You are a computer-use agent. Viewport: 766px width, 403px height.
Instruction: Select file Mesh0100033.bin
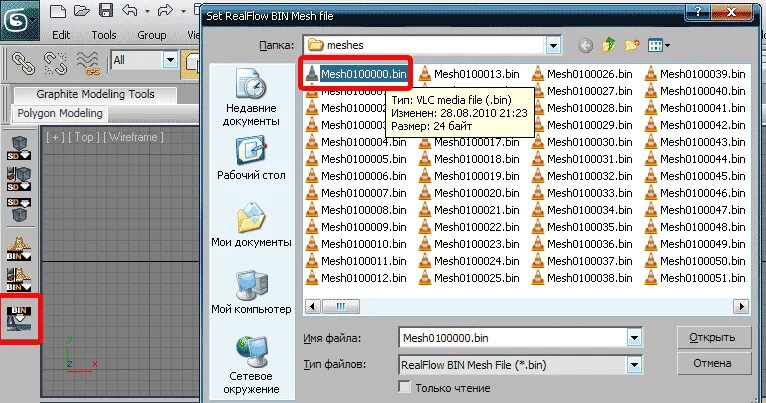coord(582,192)
